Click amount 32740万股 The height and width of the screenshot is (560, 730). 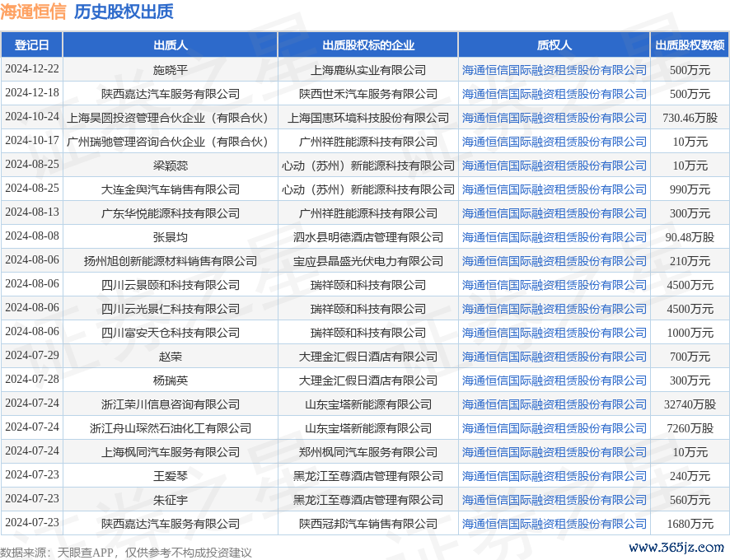690,404
